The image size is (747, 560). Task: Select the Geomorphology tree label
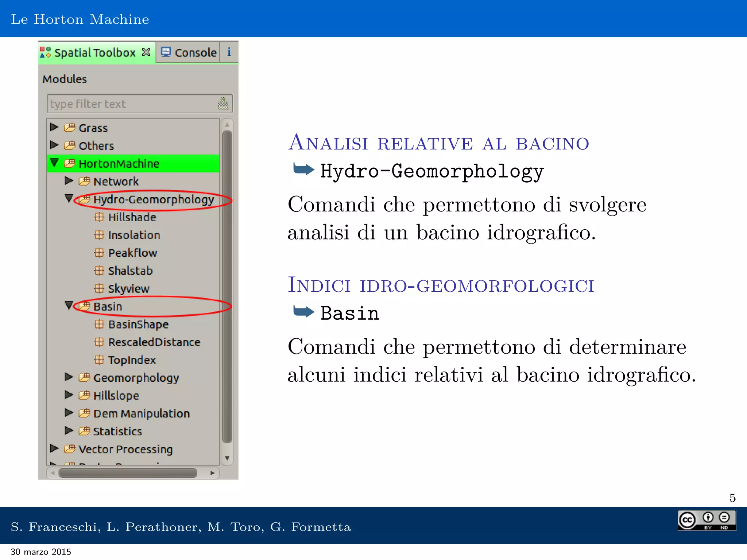click(136, 378)
